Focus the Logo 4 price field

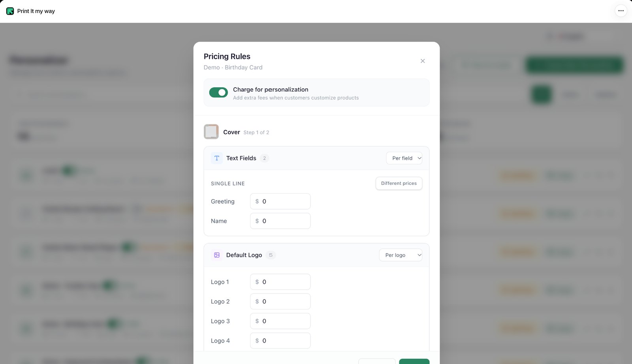pos(280,341)
